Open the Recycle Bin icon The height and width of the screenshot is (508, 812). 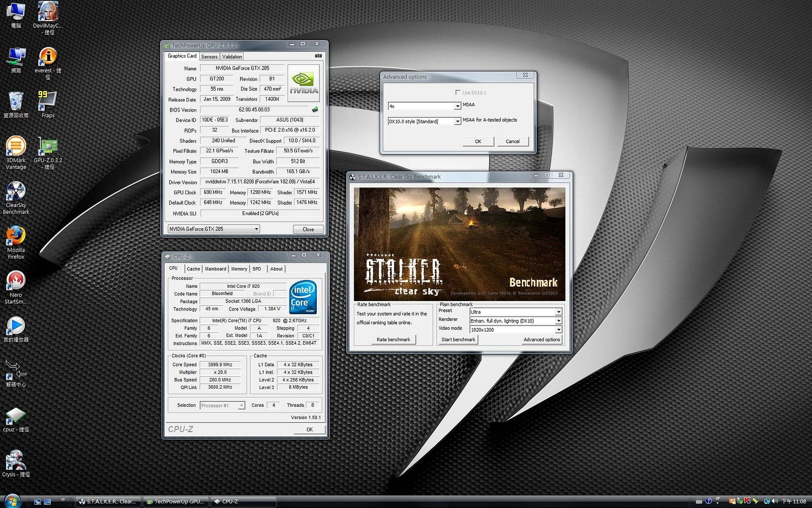click(16, 104)
